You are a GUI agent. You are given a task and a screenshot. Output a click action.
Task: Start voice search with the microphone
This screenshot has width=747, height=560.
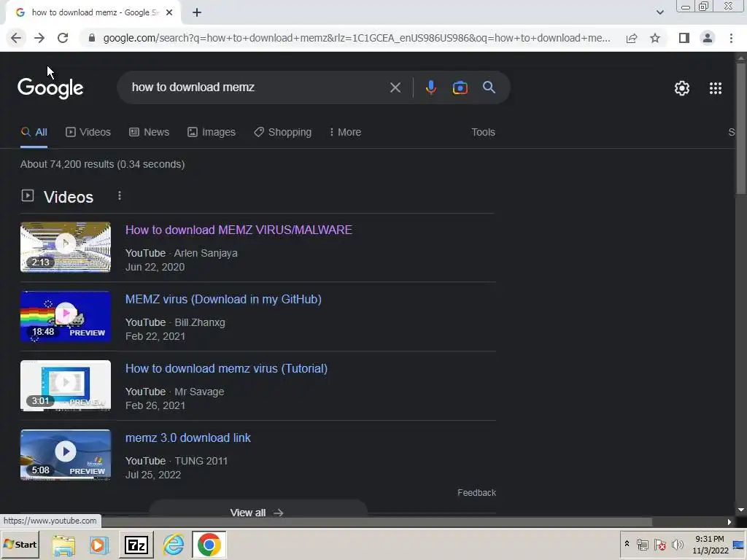coord(430,87)
